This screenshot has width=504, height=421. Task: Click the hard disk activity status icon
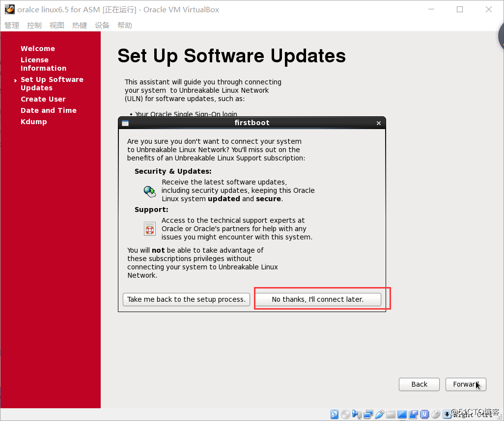click(335, 414)
